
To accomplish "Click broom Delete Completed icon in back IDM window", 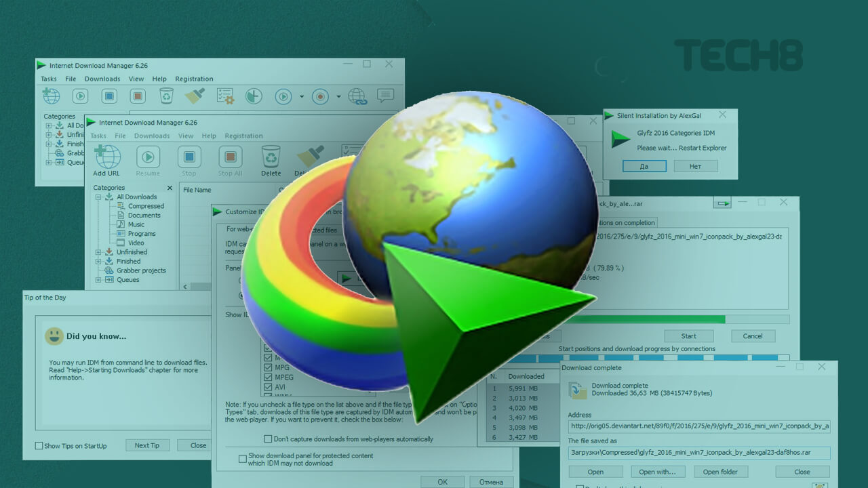I will click(195, 96).
